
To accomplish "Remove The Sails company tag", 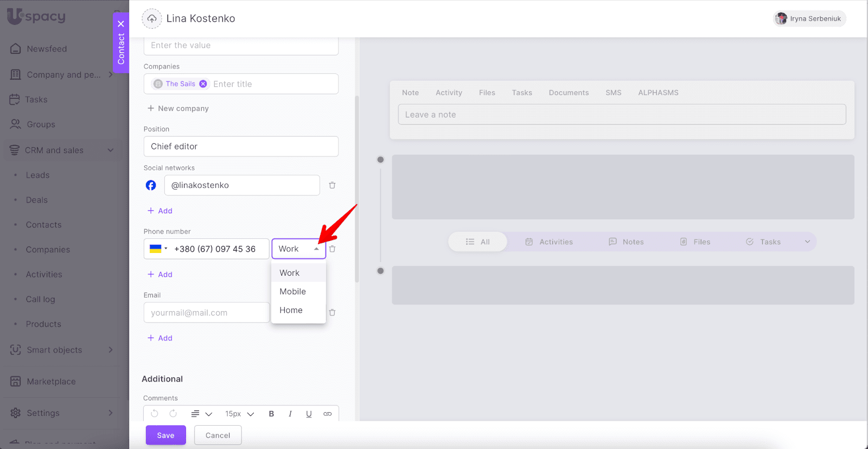I will coord(203,84).
